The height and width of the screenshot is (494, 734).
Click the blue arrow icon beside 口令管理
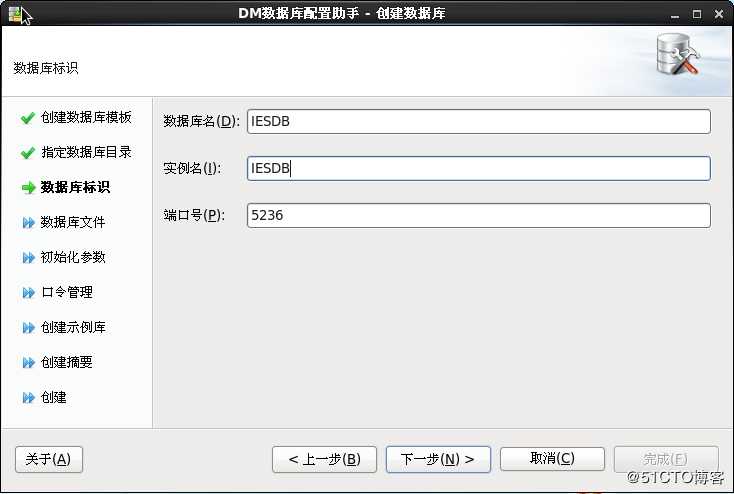[x=27, y=293]
